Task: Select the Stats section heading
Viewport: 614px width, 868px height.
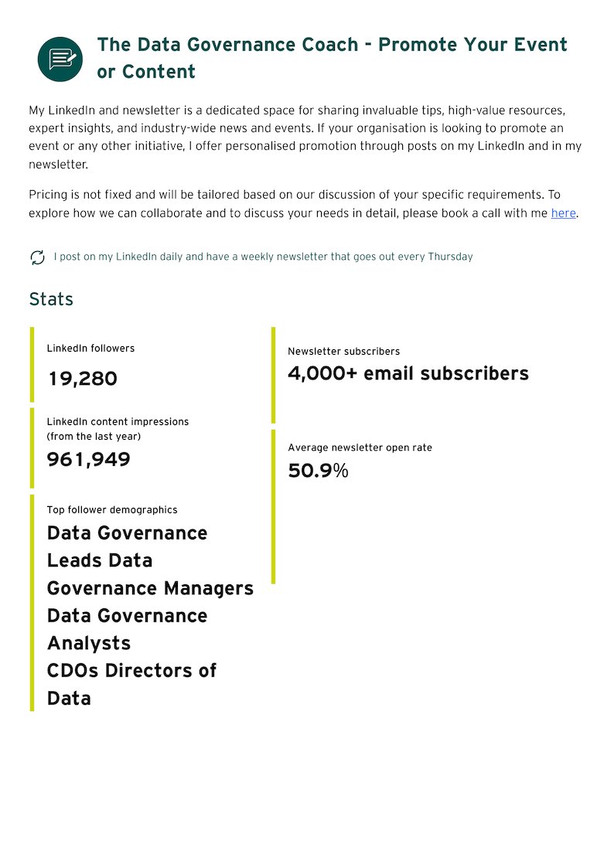Action: (51, 299)
